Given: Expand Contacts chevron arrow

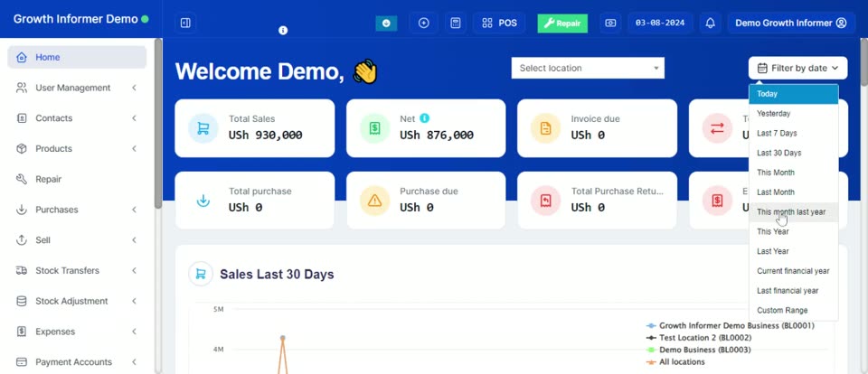Looking at the screenshot, I should (134, 117).
